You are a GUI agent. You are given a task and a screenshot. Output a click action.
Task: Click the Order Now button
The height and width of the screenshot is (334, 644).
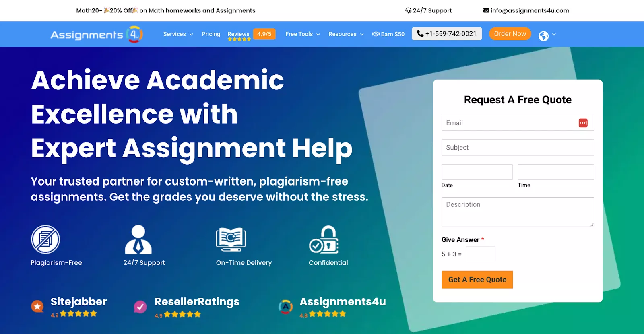(x=510, y=34)
